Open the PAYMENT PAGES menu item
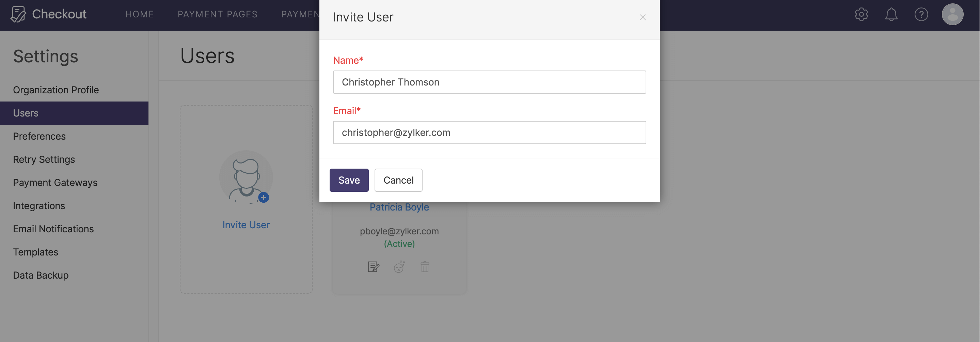The height and width of the screenshot is (342, 980). (217, 14)
